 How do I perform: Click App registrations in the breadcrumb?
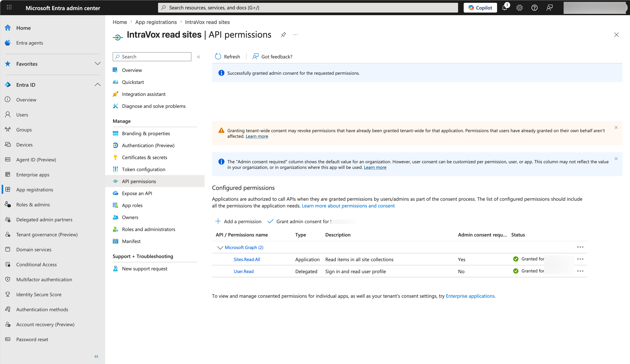coord(156,22)
